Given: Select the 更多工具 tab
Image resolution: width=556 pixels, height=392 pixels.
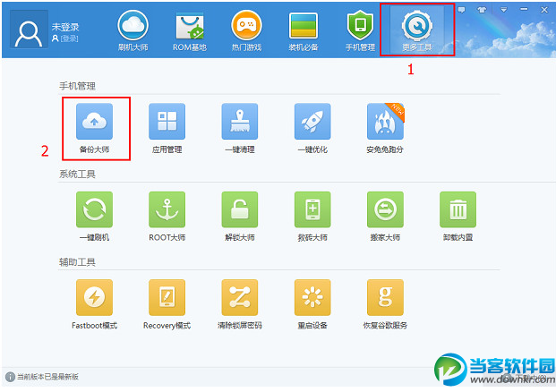Looking at the screenshot, I should pos(417,31).
